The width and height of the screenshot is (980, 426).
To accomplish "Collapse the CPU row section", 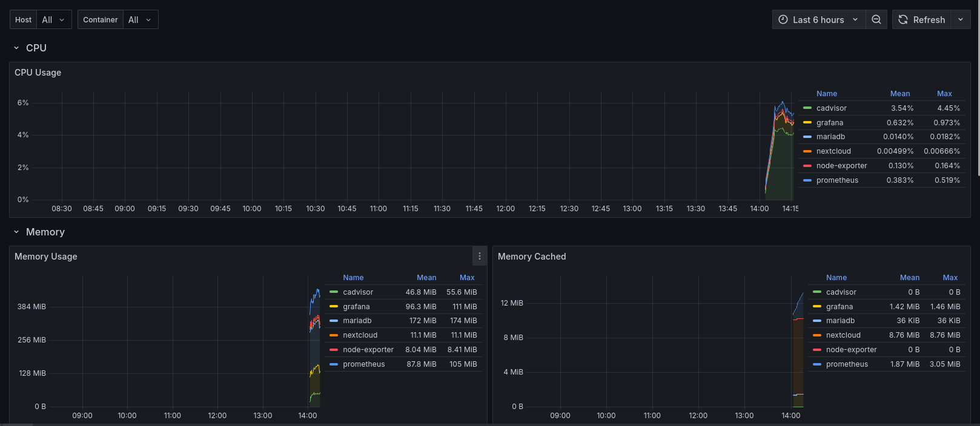I will [x=16, y=48].
